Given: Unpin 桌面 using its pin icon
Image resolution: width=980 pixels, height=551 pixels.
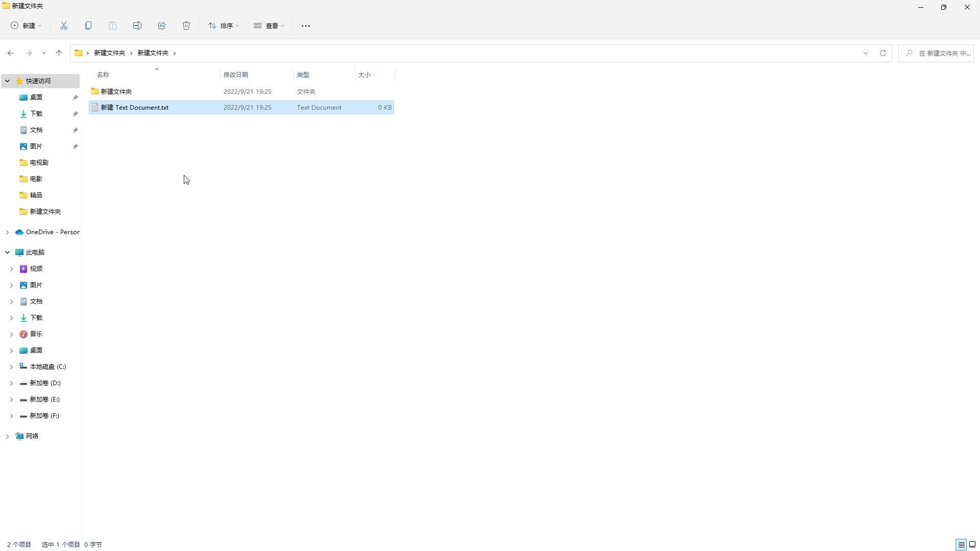Looking at the screenshot, I should (x=75, y=97).
